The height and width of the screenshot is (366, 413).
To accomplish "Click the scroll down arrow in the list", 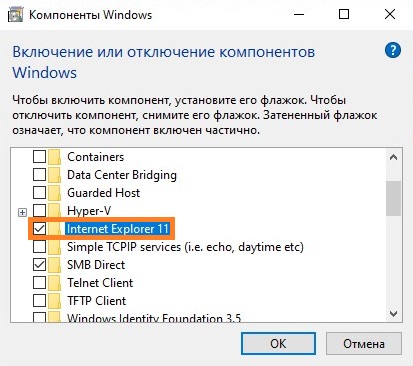I will 393,314.
